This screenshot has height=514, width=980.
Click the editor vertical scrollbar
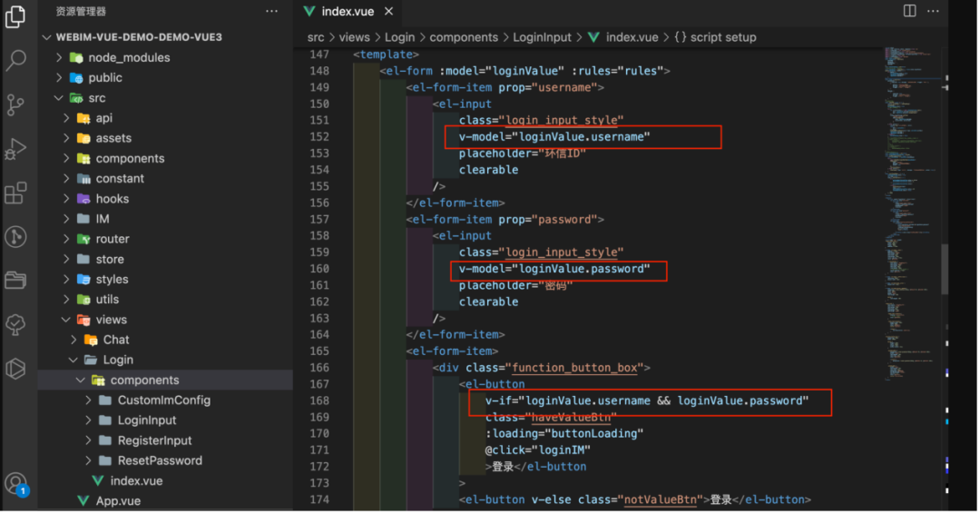pyautogui.click(x=945, y=269)
